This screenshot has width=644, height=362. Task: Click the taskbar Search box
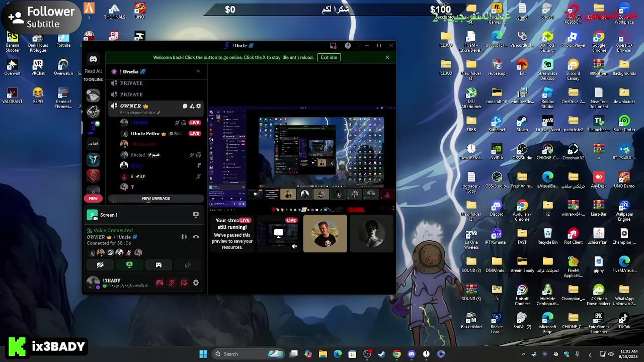(x=250, y=354)
